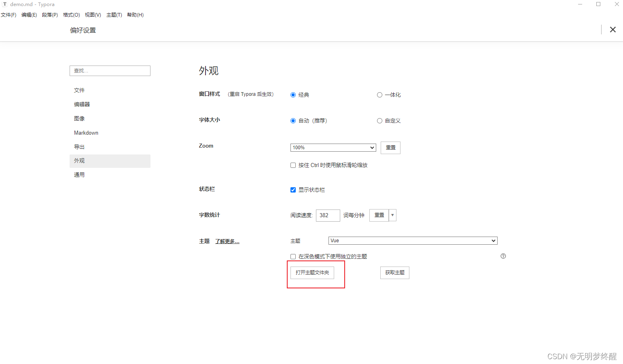Image resolution: width=623 pixels, height=364 pixels.
Task: Open 格式(O) menu
Action: tap(72, 15)
